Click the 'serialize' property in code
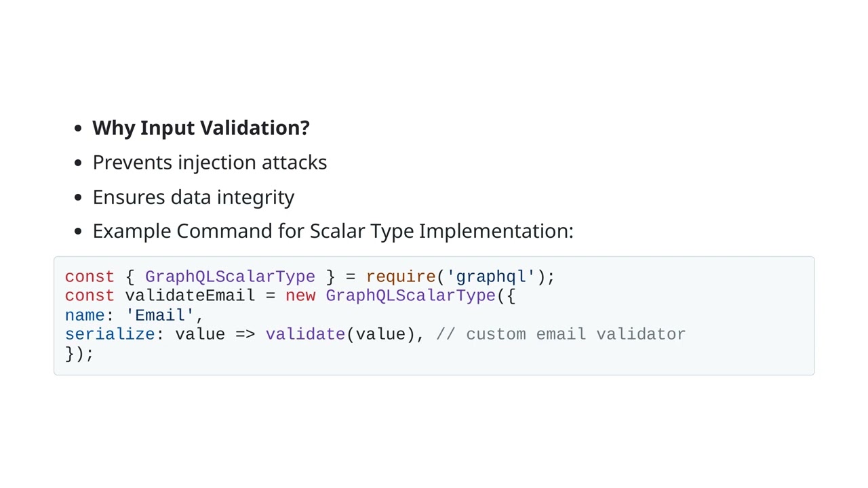Viewport: 868px width, 488px height. pos(110,334)
